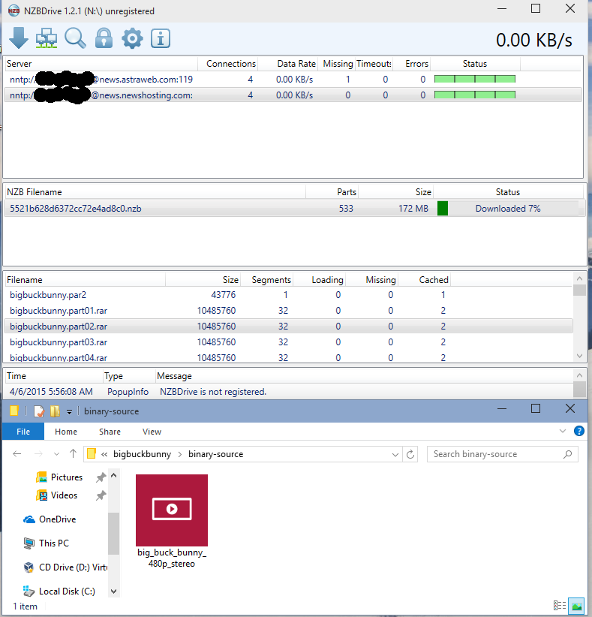Click binary-source in address breadcrumb

pyautogui.click(x=216, y=454)
